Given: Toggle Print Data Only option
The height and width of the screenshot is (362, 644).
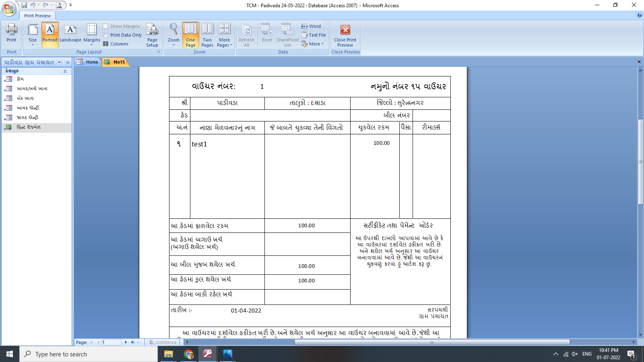Looking at the screenshot, I should point(105,35).
